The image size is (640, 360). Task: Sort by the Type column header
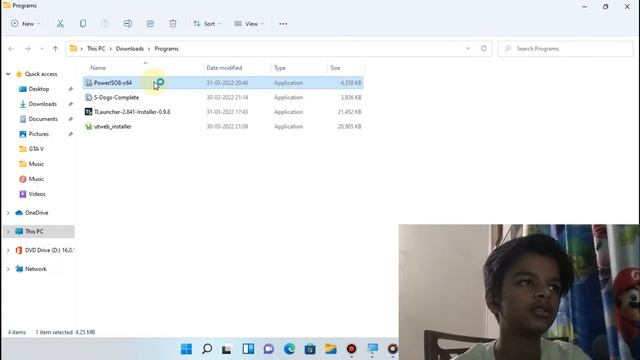(280, 68)
